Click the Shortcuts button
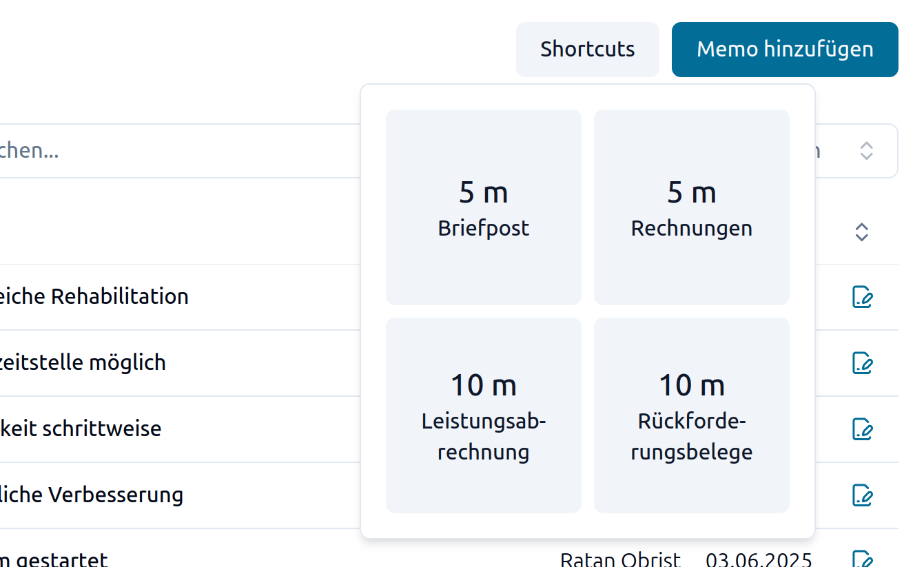Screen dimensions: 924x567 click(587, 50)
